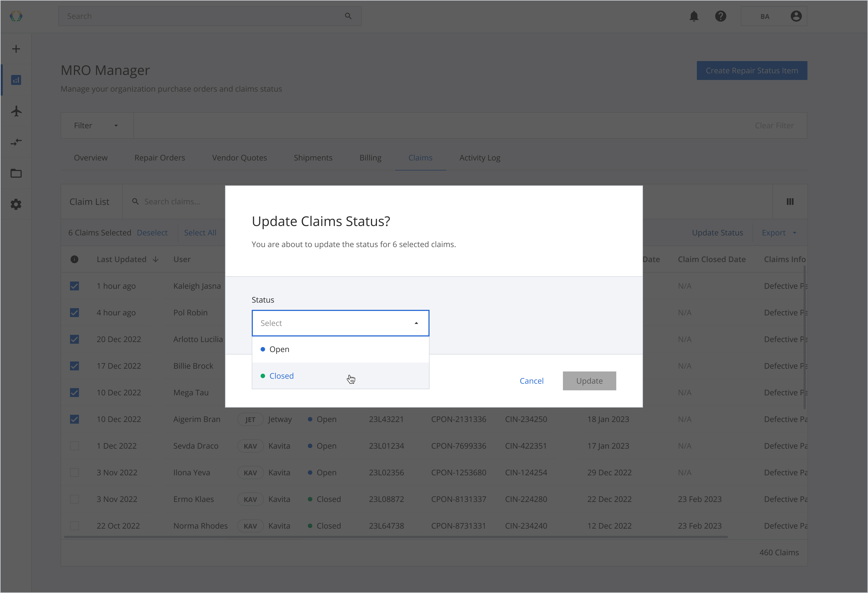The height and width of the screenshot is (593, 868).
Task: Uncheck the Pol Robin row checkbox
Action: click(x=74, y=313)
